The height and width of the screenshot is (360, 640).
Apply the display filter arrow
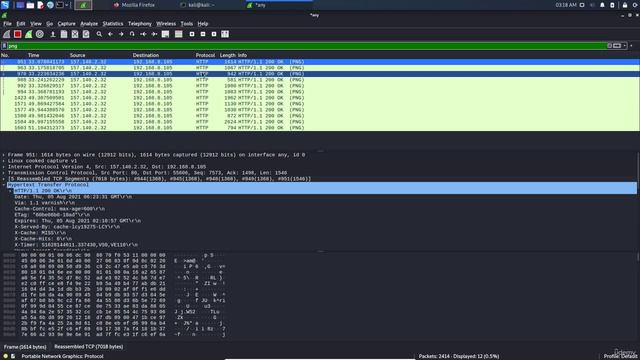(617, 46)
